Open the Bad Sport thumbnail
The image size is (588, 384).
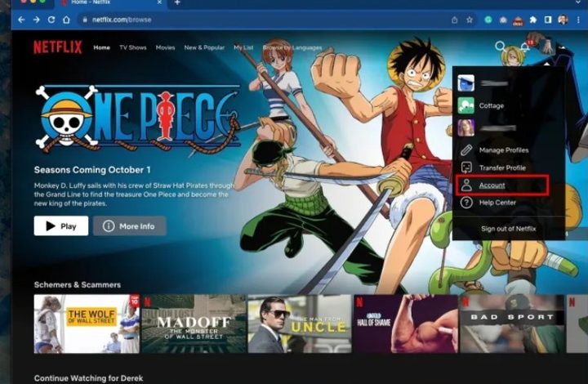512,324
